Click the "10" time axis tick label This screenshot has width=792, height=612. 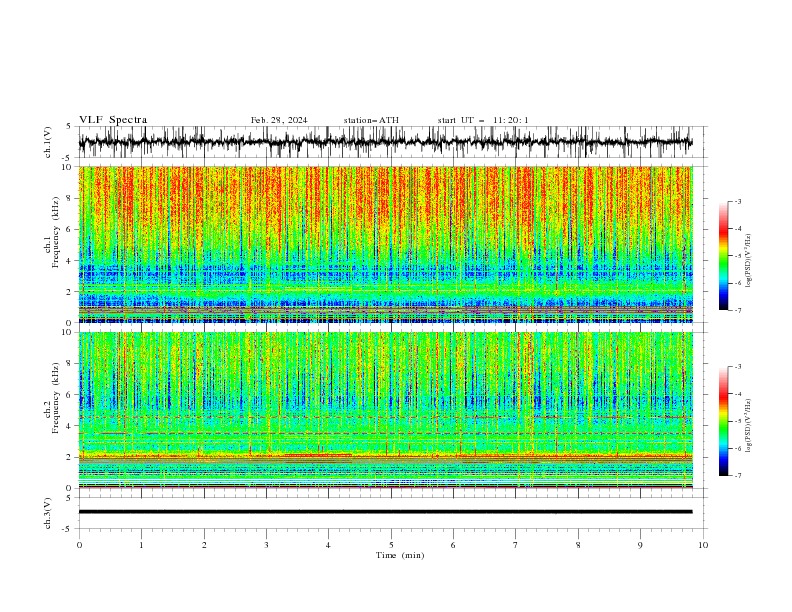[x=703, y=545]
